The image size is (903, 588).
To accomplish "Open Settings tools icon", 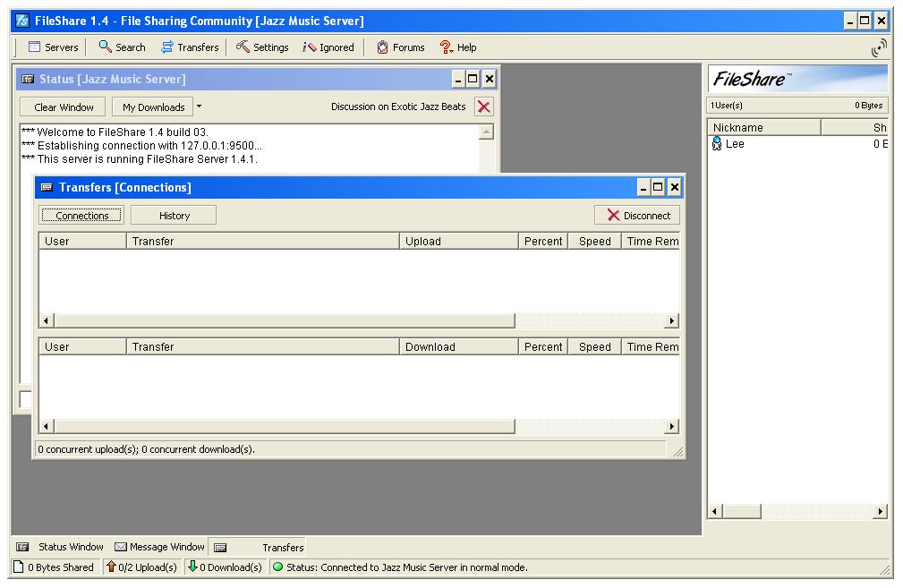I will click(x=243, y=47).
